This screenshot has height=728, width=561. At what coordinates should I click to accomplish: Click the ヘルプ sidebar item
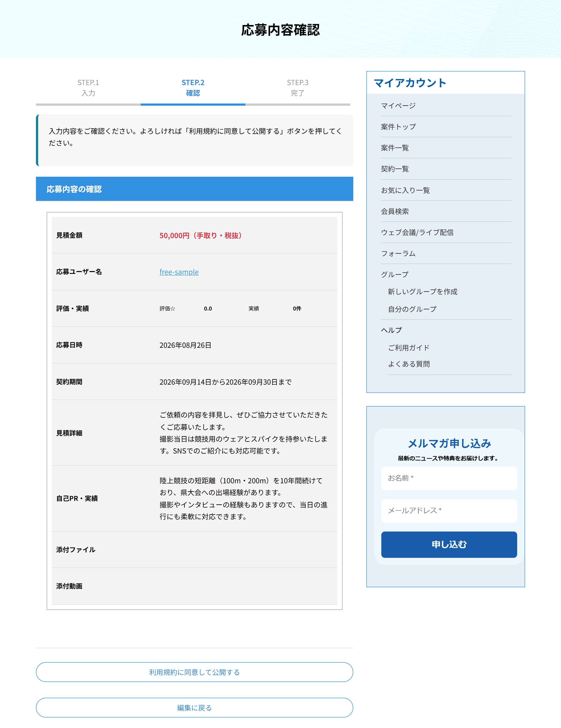pyautogui.click(x=391, y=330)
